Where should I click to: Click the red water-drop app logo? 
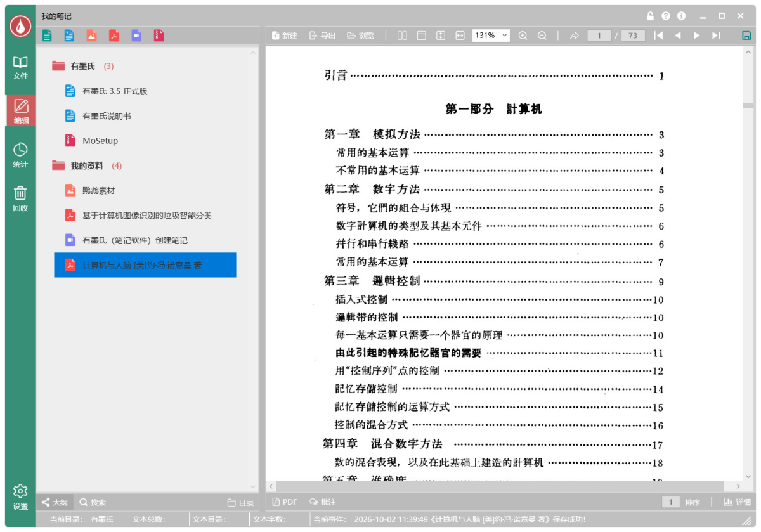(20, 25)
